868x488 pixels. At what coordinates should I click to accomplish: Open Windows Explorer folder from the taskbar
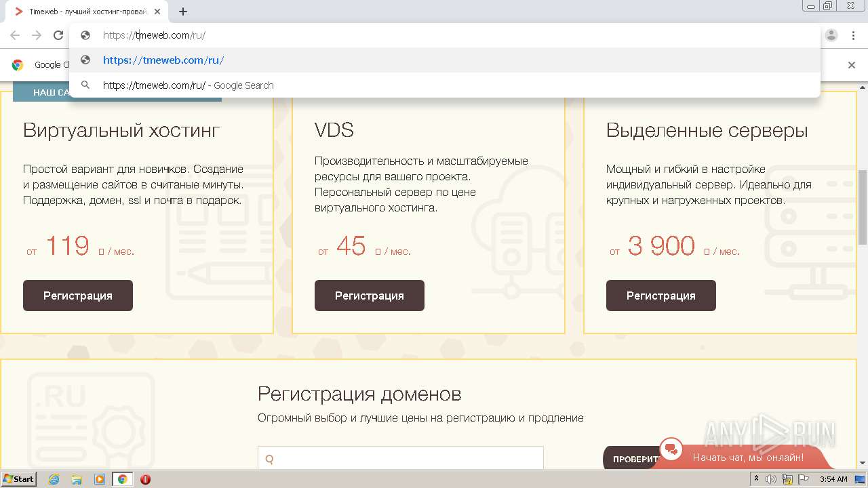pyautogui.click(x=77, y=479)
